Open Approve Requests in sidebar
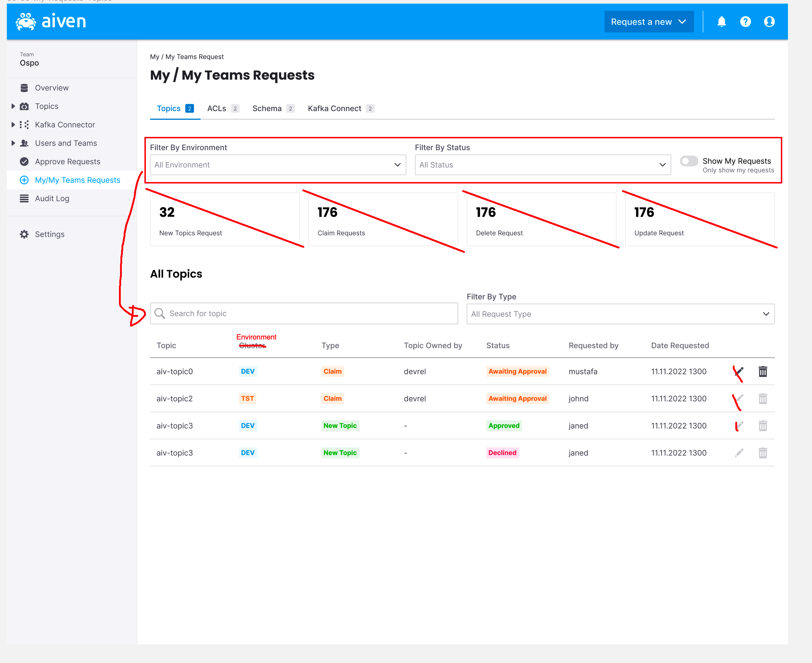Viewport: 812px width, 663px height. [x=67, y=162]
